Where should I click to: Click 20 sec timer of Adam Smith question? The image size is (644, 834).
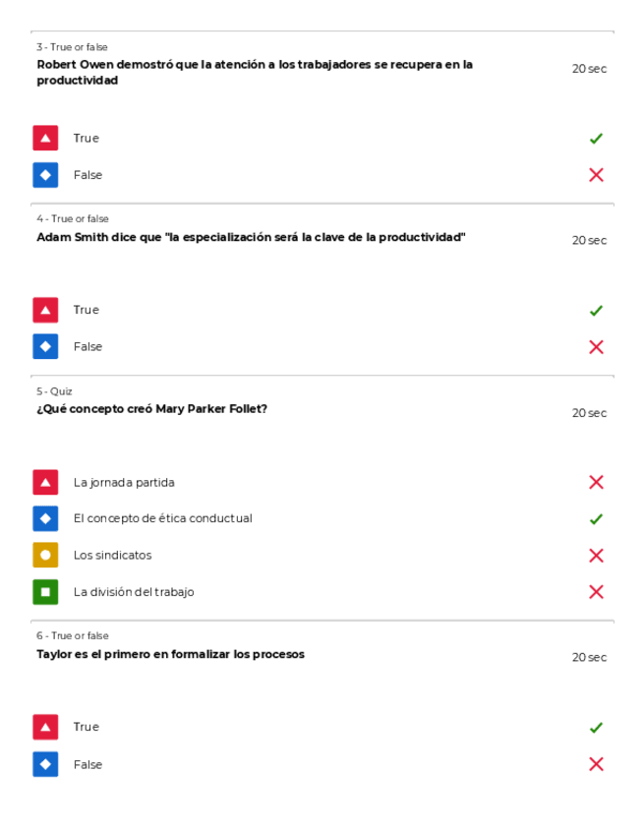589,241
